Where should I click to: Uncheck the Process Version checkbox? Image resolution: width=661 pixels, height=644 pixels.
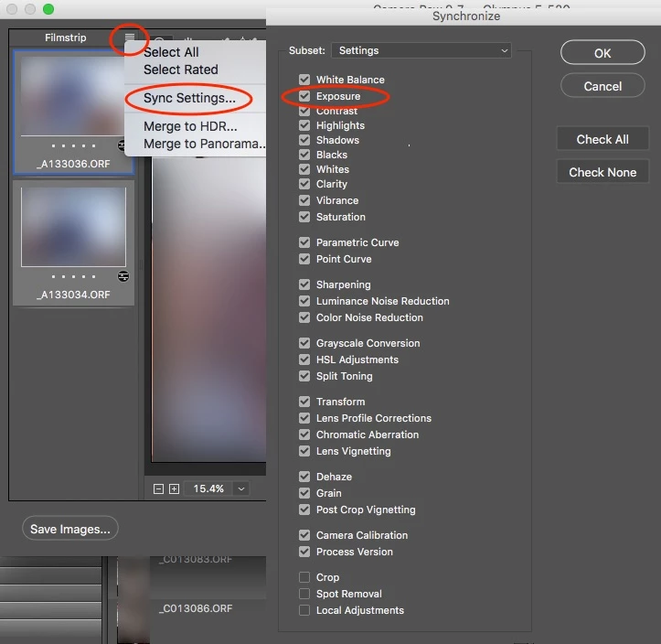(x=304, y=553)
